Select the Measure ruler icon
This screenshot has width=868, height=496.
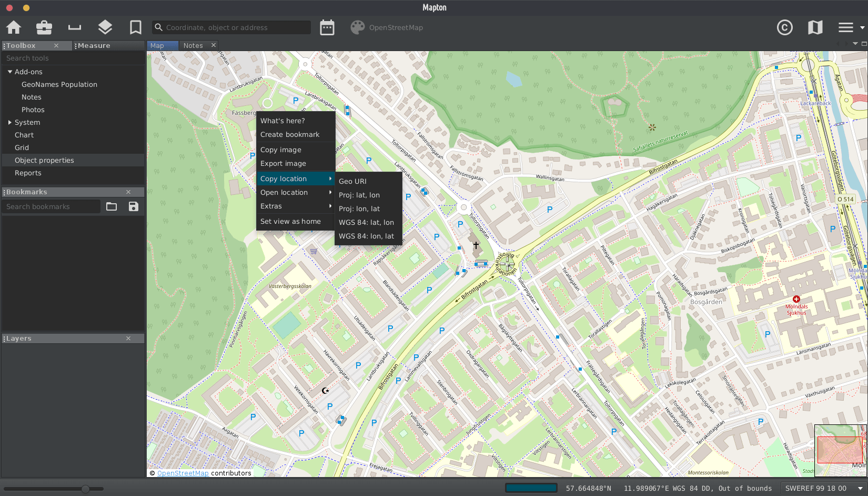[x=75, y=27]
